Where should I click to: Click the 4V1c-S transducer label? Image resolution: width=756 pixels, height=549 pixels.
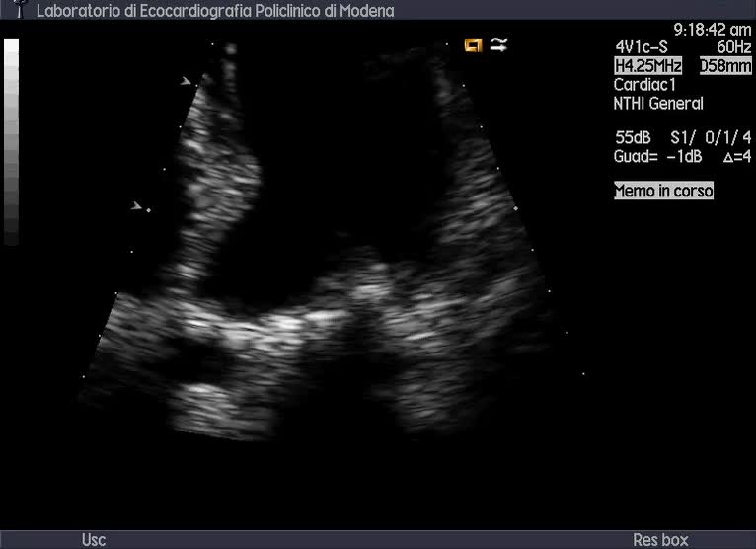click(x=643, y=47)
